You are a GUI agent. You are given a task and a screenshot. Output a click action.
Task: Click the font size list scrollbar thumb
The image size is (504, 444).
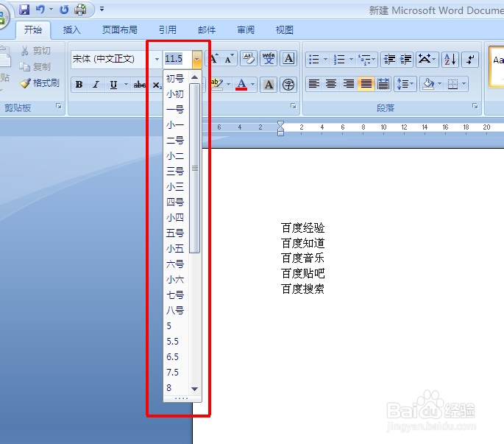click(194, 168)
